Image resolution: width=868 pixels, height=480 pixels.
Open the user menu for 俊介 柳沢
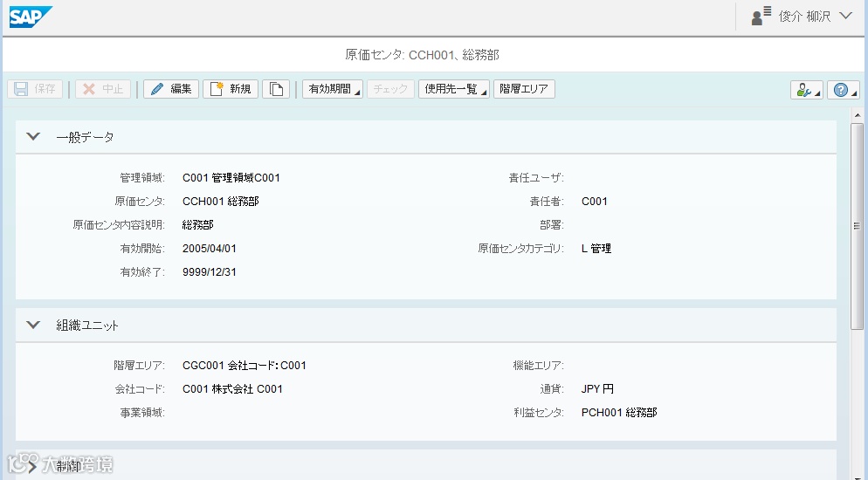coord(814,16)
